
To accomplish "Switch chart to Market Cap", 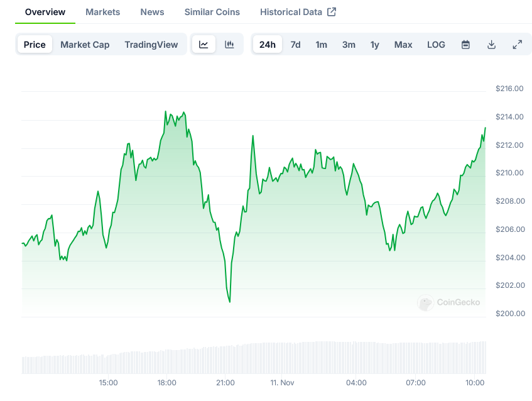I will [x=85, y=45].
